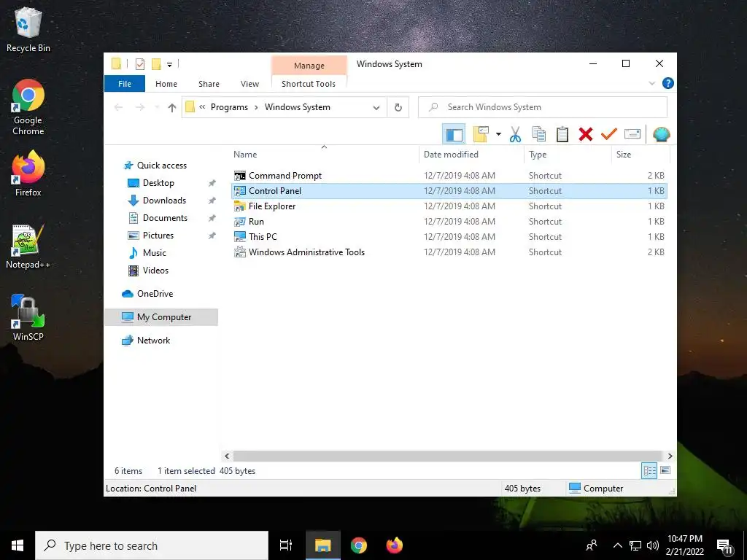Select the This PC shortcut

click(449, 237)
